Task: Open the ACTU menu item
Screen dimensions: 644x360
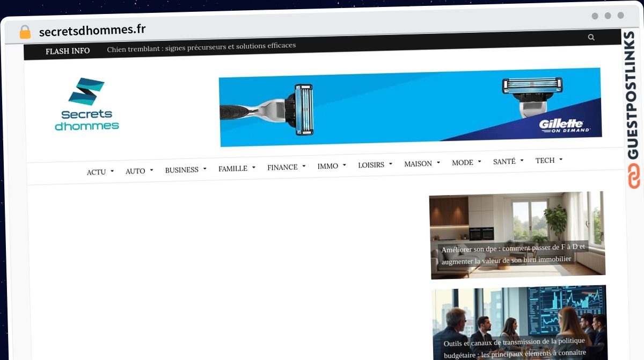Action: point(96,172)
